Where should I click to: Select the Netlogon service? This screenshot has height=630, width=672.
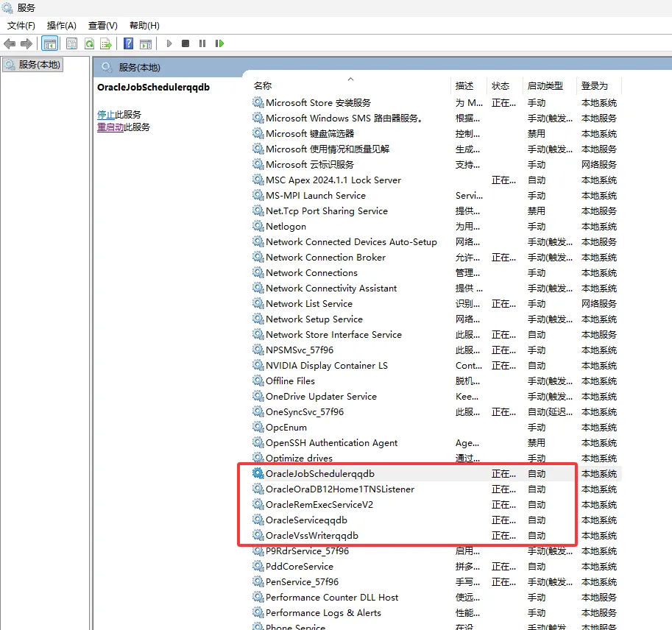[x=435, y=226]
